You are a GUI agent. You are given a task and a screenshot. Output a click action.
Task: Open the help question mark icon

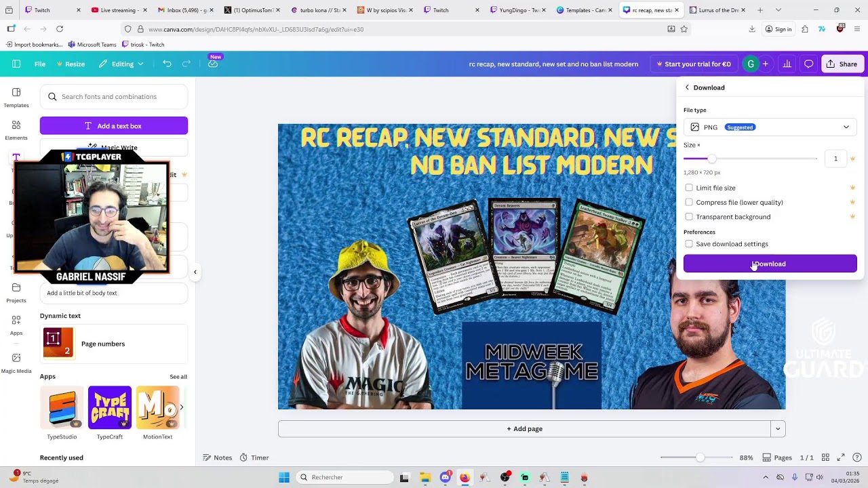(x=857, y=457)
